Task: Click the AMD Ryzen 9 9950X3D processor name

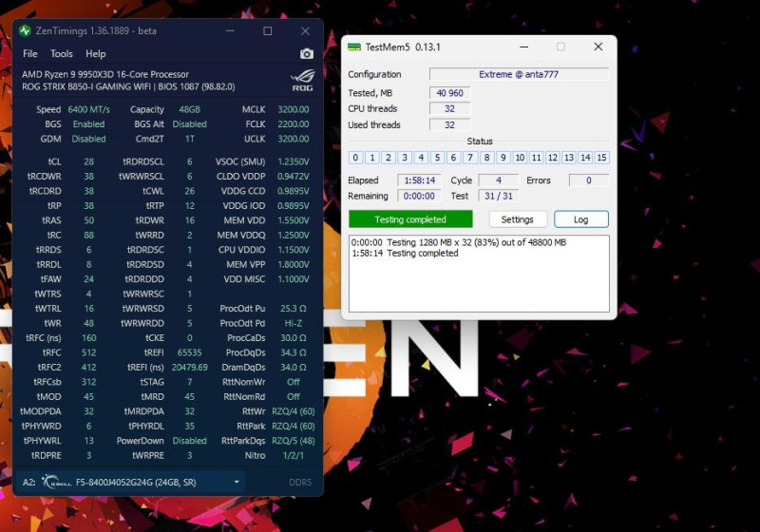Action: 105,75
